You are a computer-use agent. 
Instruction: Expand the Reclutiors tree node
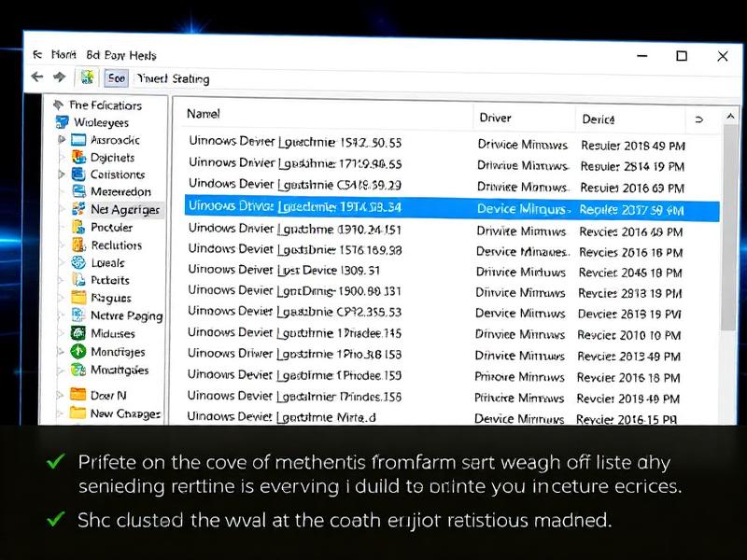pyautogui.click(x=62, y=245)
